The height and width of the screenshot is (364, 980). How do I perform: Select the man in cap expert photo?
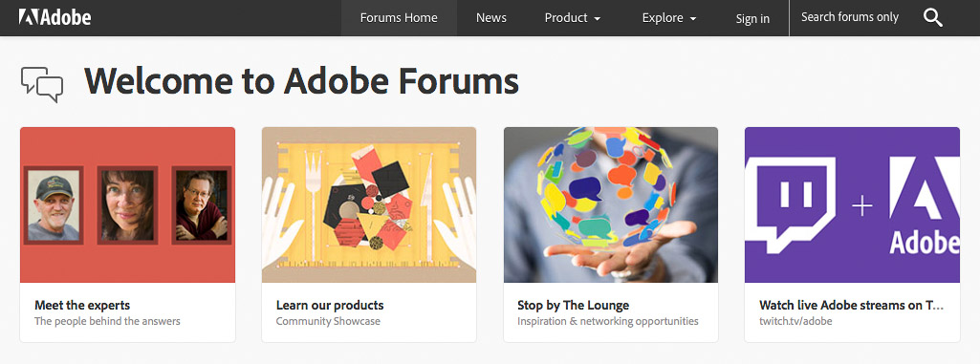pos(54,205)
